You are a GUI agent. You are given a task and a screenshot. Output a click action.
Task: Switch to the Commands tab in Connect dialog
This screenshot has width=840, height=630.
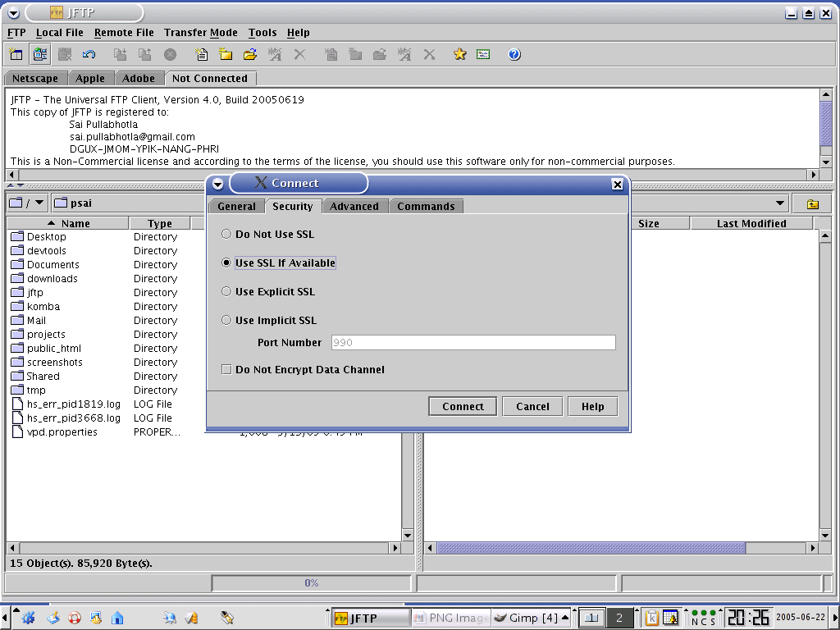[426, 206]
